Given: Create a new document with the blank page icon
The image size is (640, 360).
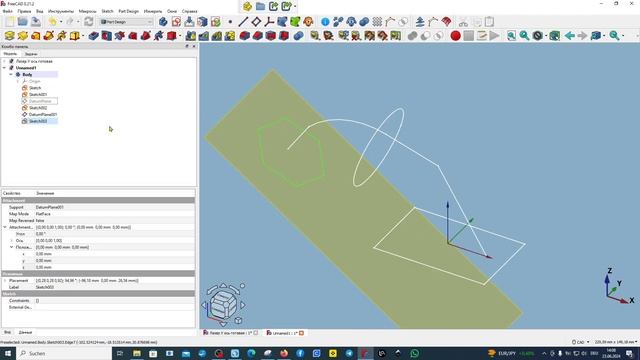Looking at the screenshot, I should [10, 22].
